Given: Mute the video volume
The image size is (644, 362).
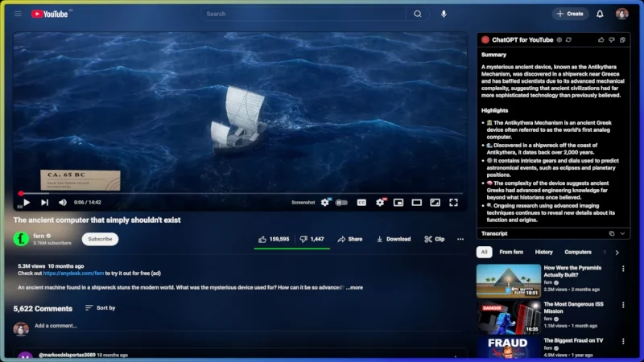Looking at the screenshot, I should click(x=62, y=203).
